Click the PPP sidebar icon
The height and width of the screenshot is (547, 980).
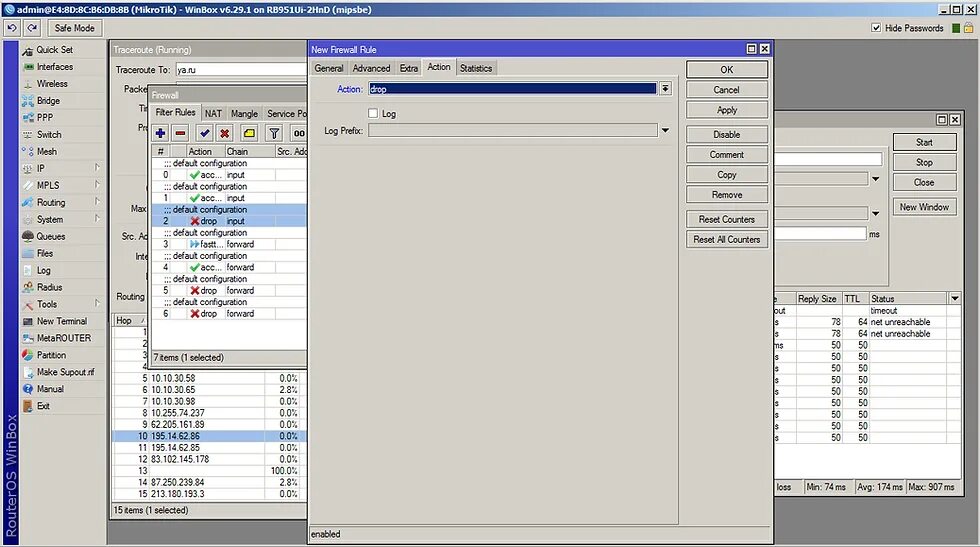(28, 118)
